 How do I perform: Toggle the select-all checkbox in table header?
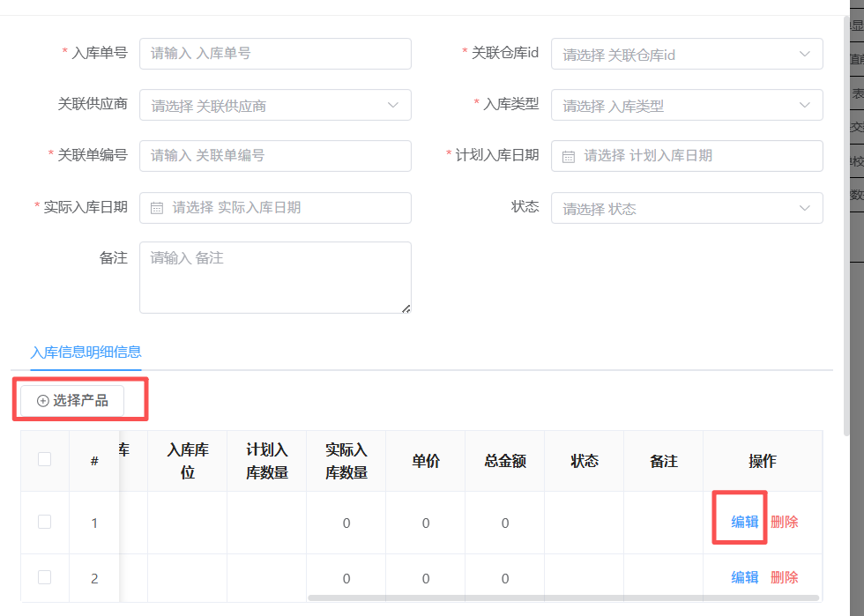point(45,459)
